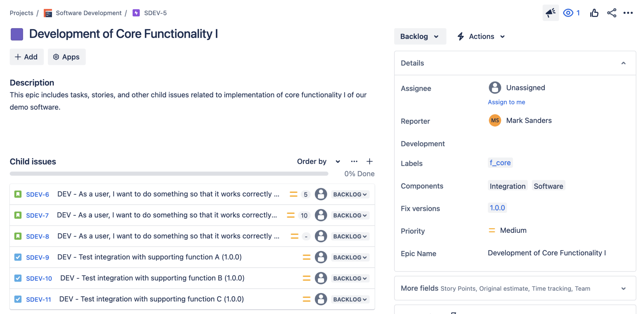Open the Backlog status dropdown
The width and height of the screenshot is (644, 314).
(x=420, y=36)
